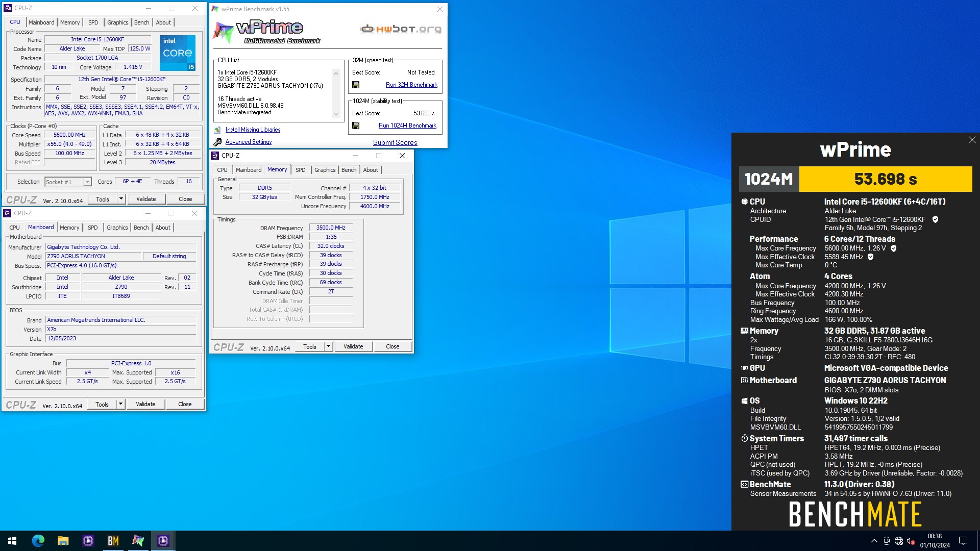The width and height of the screenshot is (980, 551).
Task: Click Tools button in the Memory CPU-Z window
Action: [310, 346]
